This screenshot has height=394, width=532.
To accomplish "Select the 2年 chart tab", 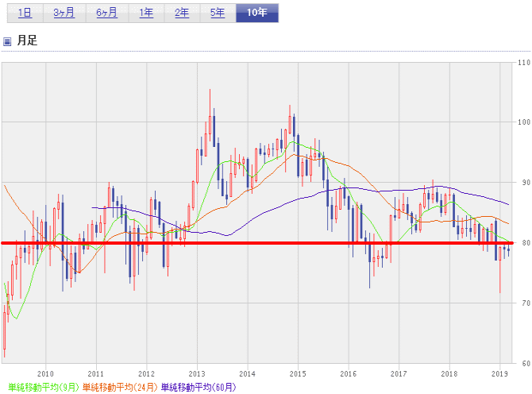I will click(182, 13).
